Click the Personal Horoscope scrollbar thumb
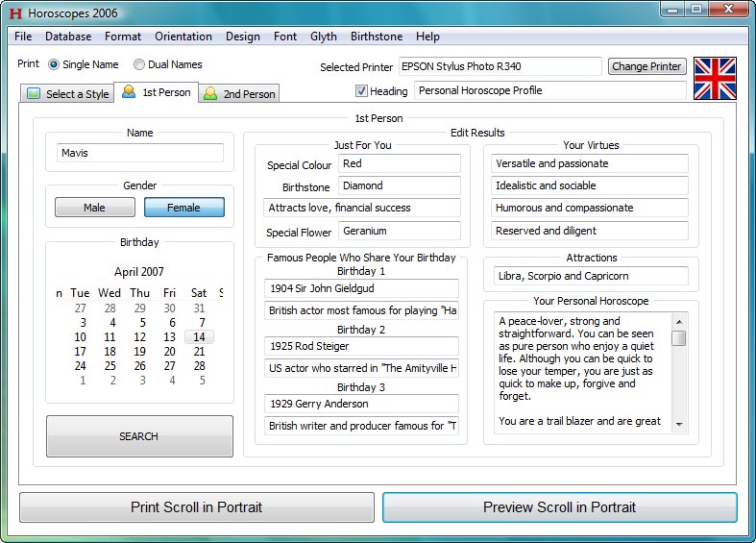Viewport: 756px width, 543px height. pyautogui.click(x=679, y=338)
